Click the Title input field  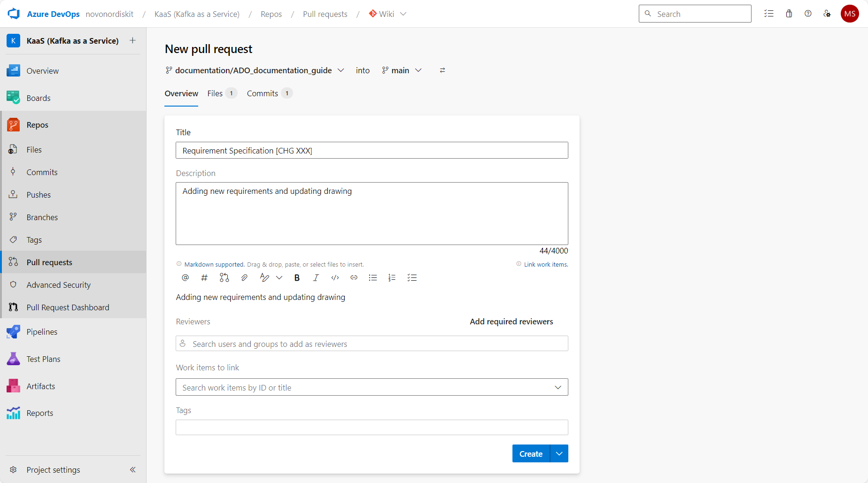(372, 150)
